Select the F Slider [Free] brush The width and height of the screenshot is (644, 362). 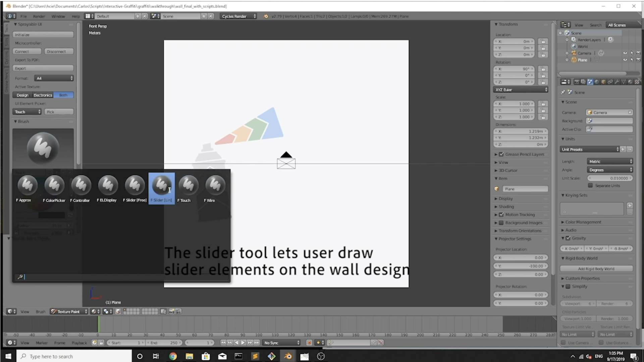[135, 188]
